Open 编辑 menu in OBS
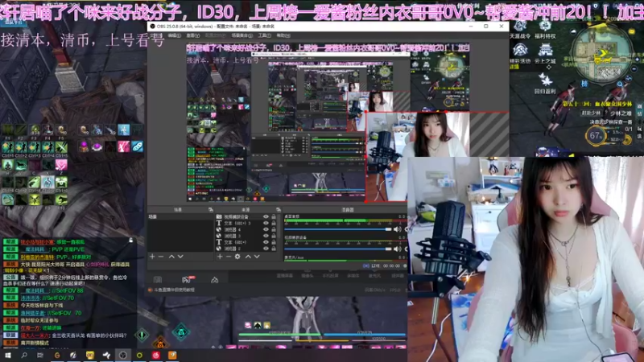The width and height of the screenshot is (644, 362). point(174,35)
